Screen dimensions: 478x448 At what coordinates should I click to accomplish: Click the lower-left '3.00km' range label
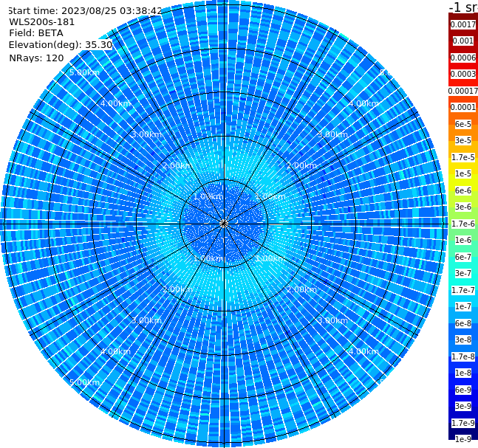click(x=146, y=320)
